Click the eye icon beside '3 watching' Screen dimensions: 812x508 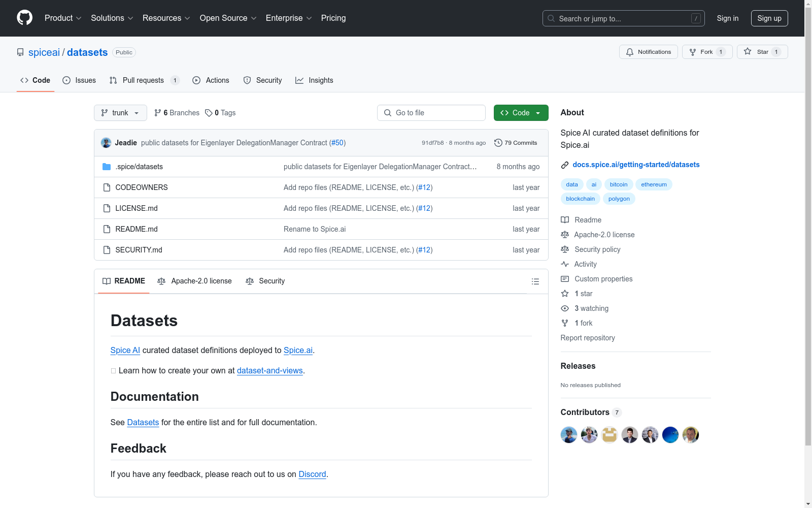tap(565, 308)
